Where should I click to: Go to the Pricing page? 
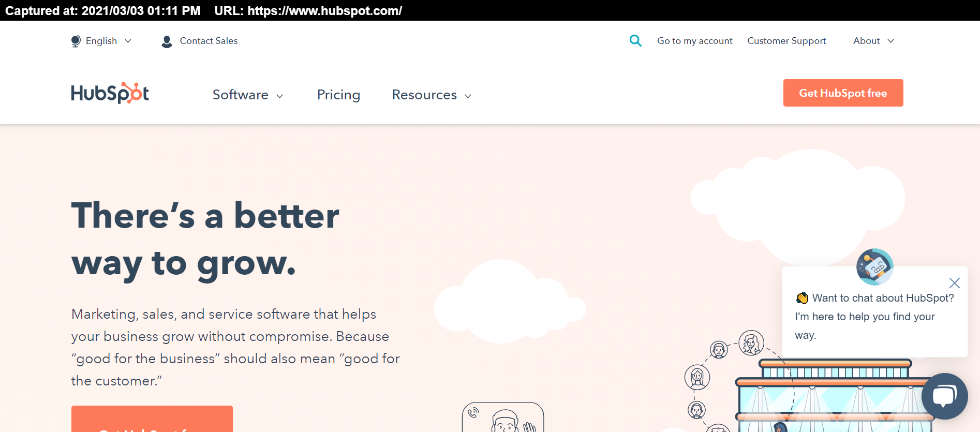click(x=338, y=95)
